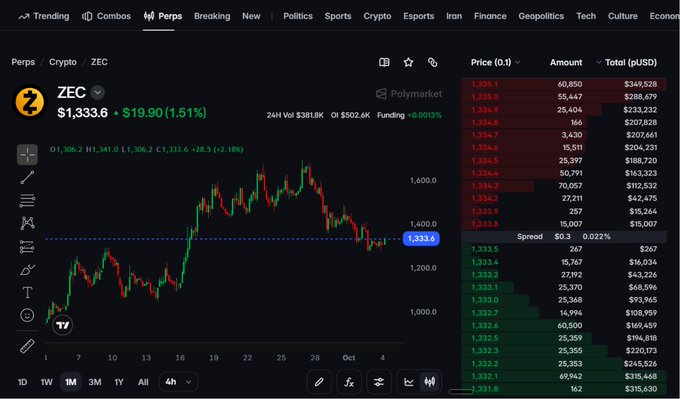Copy the market link icon
Image resolution: width=680 pixels, height=399 pixels.
[432, 62]
